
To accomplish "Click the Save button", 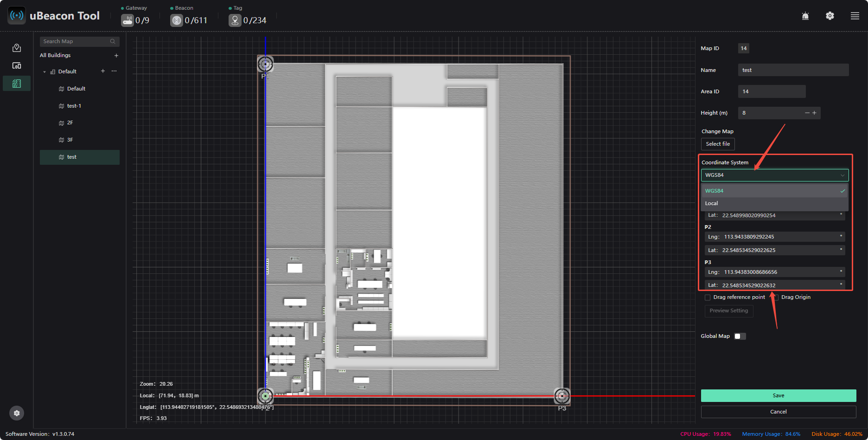I will coord(779,395).
